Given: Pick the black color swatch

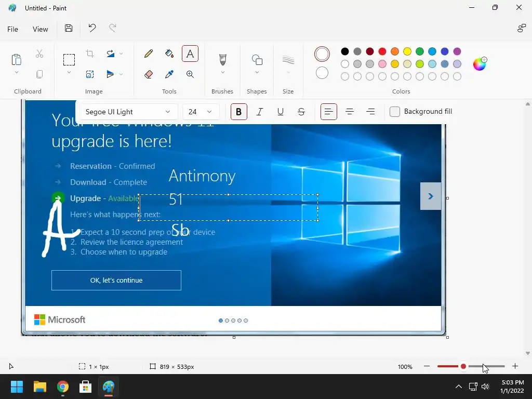Looking at the screenshot, I should [x=345, y=51].
